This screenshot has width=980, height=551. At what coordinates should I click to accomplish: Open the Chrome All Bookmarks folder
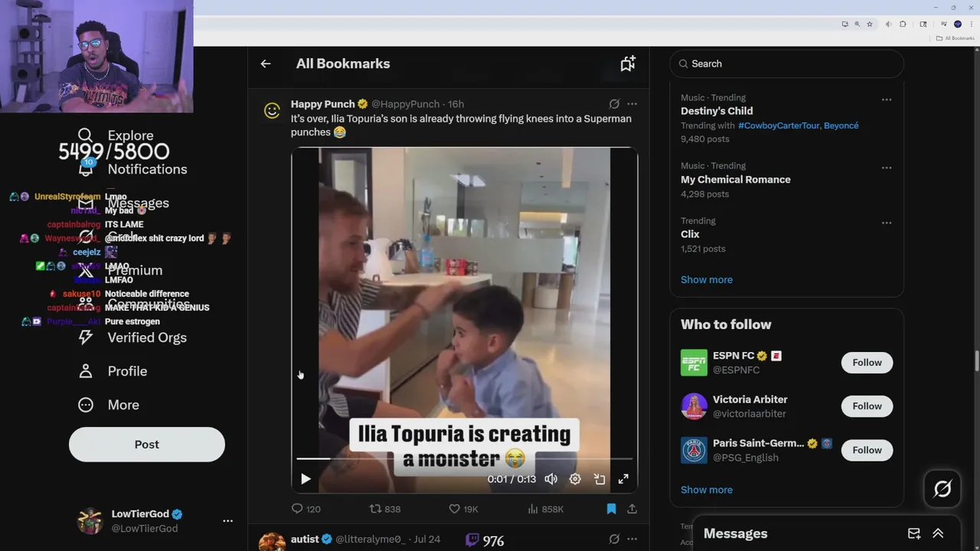955,38
